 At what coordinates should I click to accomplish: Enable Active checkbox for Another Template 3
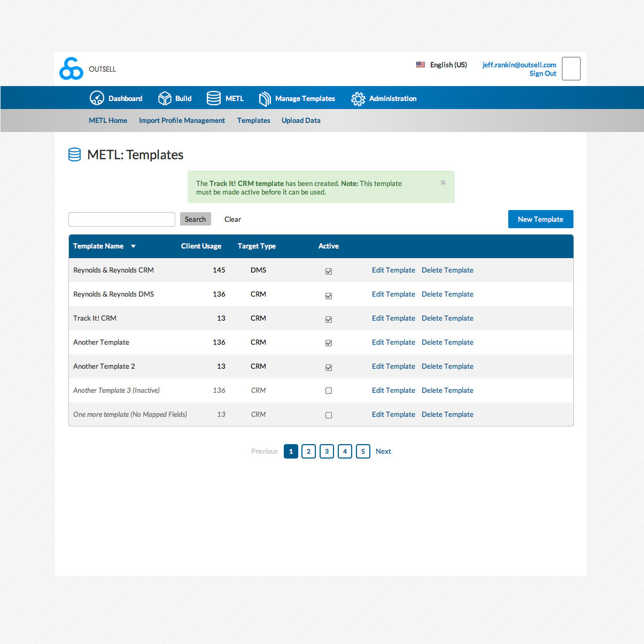click(329, 391)
